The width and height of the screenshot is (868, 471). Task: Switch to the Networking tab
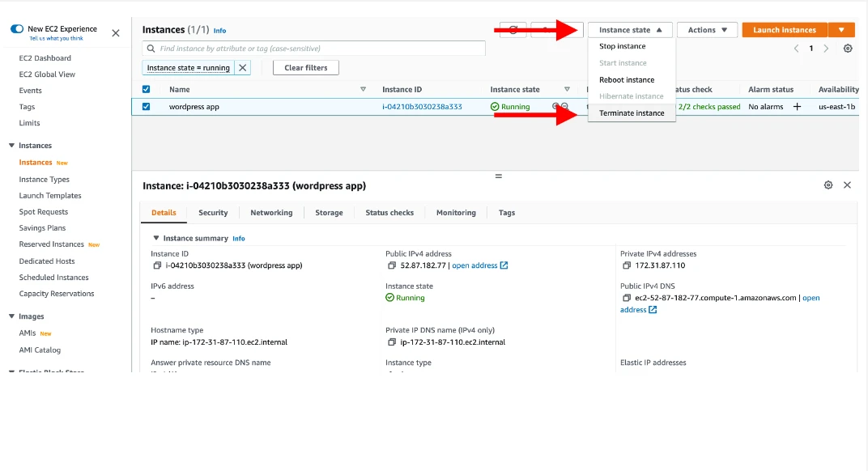271,213
